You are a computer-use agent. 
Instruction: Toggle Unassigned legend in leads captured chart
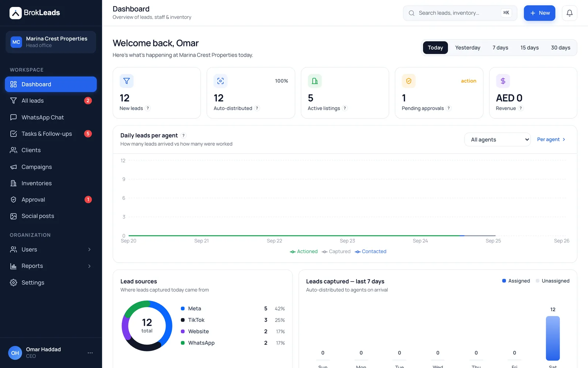click(x=552, y=281)
